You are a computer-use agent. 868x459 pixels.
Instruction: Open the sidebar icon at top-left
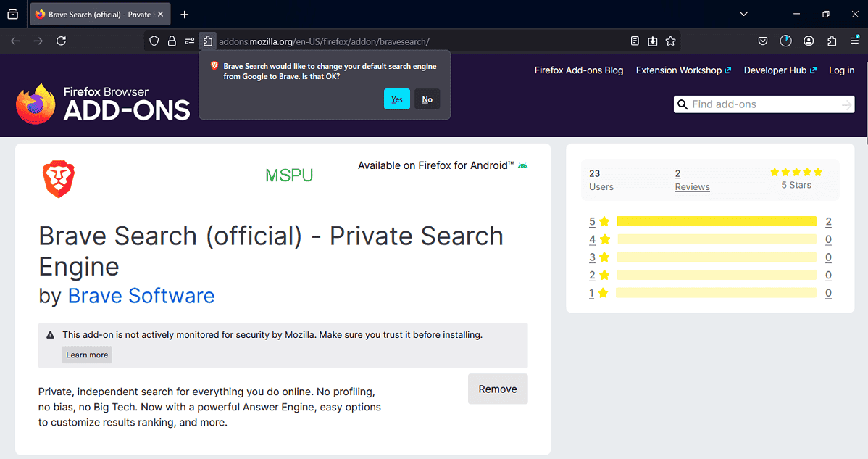coord(12,14)
